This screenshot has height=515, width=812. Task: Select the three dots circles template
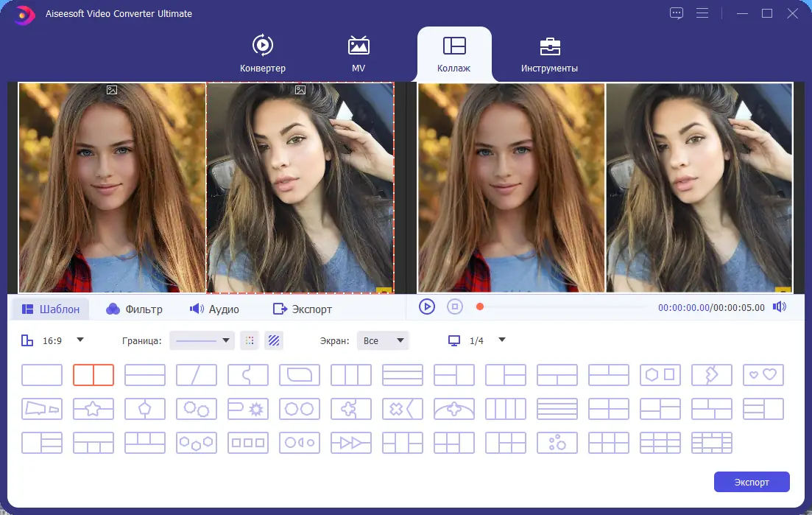pos(557,443)
